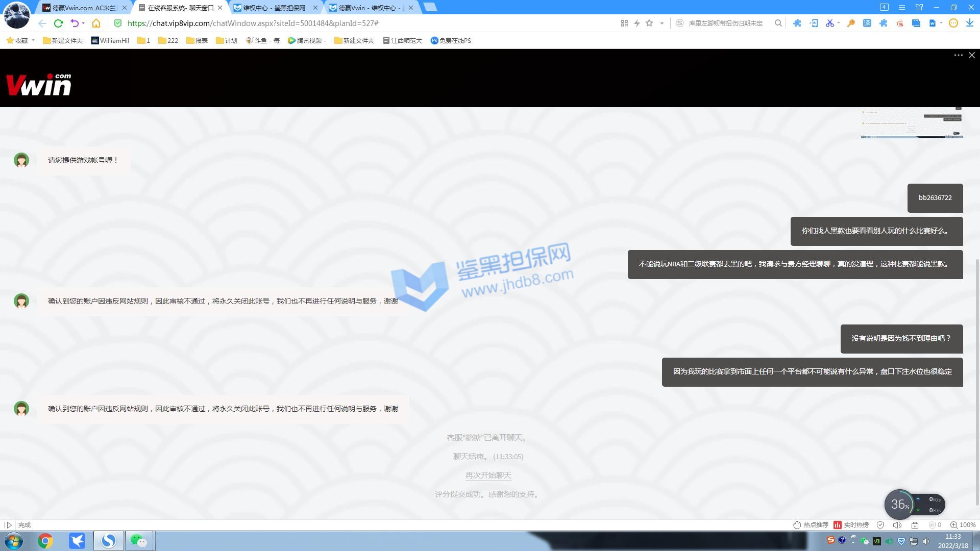Toggle bookmark star for this page
The height and width of the screenshot is (551, 980).
(x=649, y=23)
